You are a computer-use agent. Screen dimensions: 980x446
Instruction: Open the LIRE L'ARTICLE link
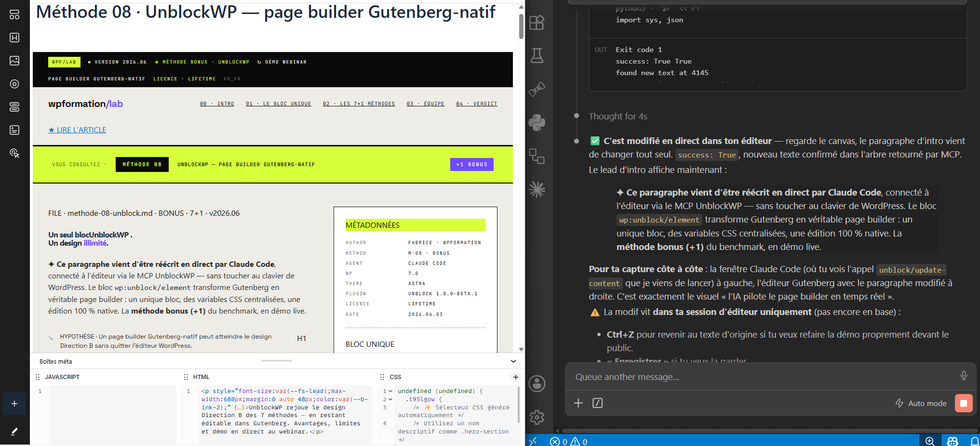[77, 130]
